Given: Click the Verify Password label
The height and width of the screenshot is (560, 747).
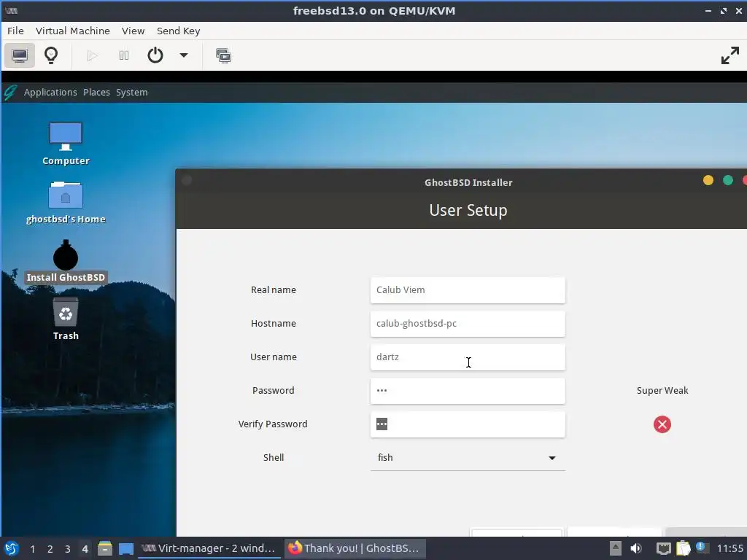Looking at the screenshot, I should 273,424.
